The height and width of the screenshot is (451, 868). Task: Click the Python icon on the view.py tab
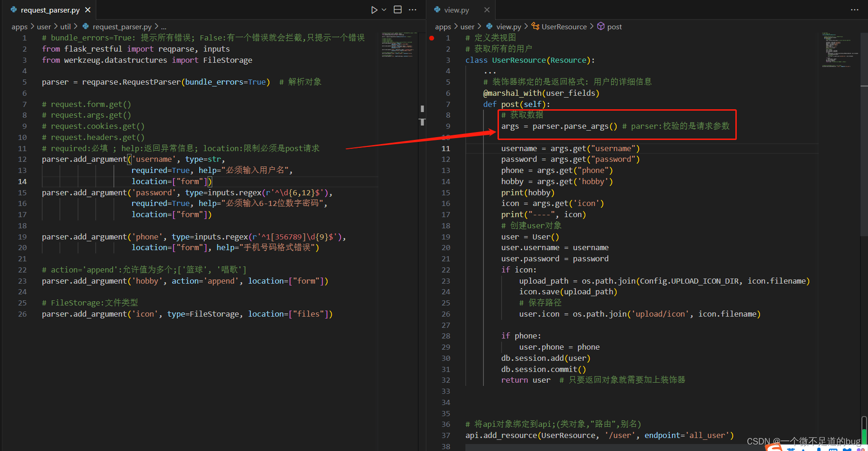tap(437, 9)
